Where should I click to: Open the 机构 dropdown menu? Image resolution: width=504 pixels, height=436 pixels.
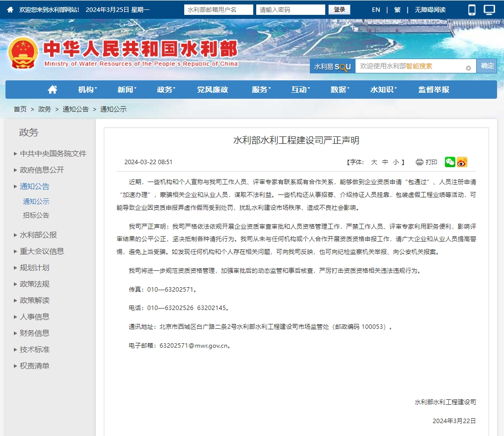pos(87,90)
